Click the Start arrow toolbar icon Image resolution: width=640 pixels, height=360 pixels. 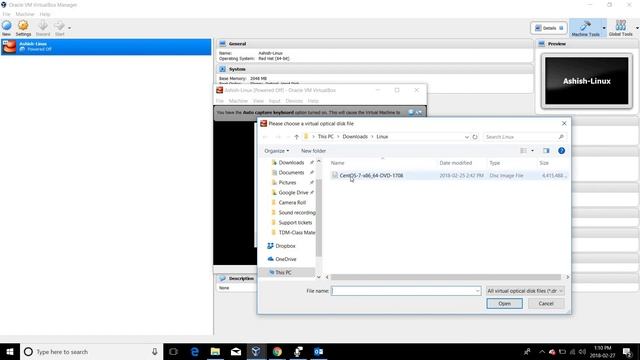click(x=60, y=28)
